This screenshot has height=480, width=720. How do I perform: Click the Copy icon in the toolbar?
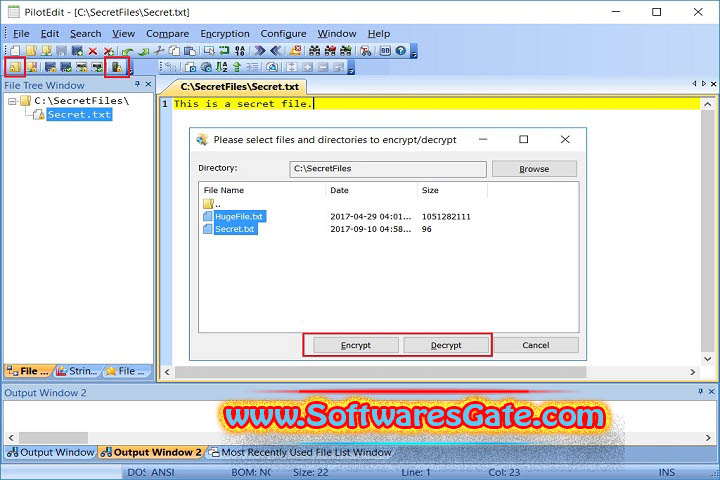point(174,51)
